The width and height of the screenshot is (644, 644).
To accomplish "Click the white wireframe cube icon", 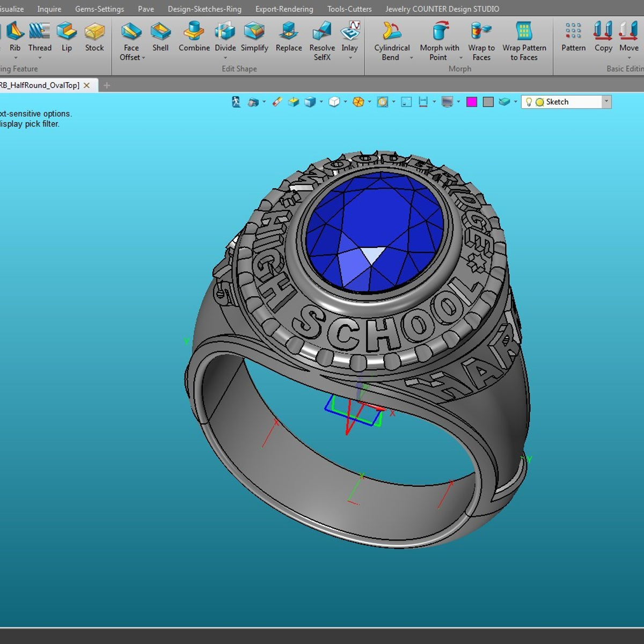I will [334, 102].
